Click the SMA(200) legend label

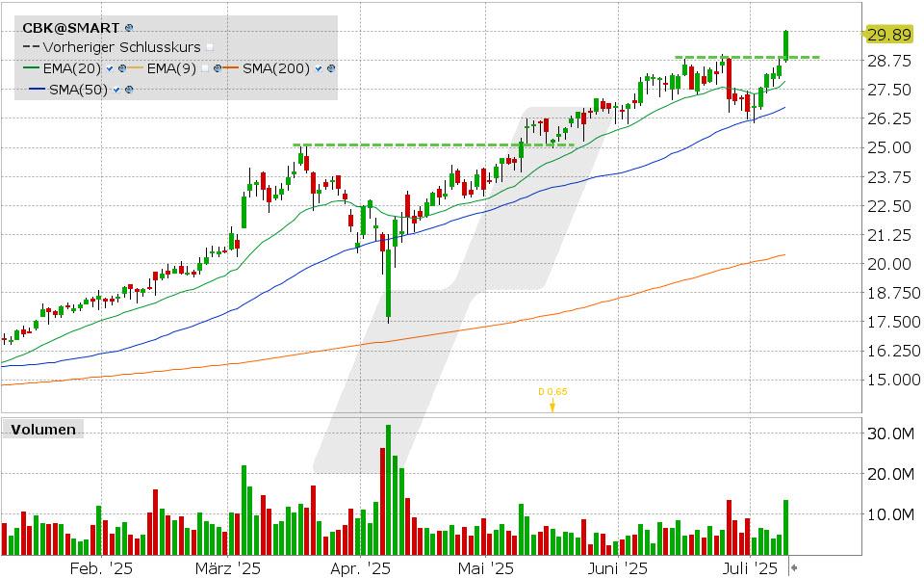[x=276, y=68]
